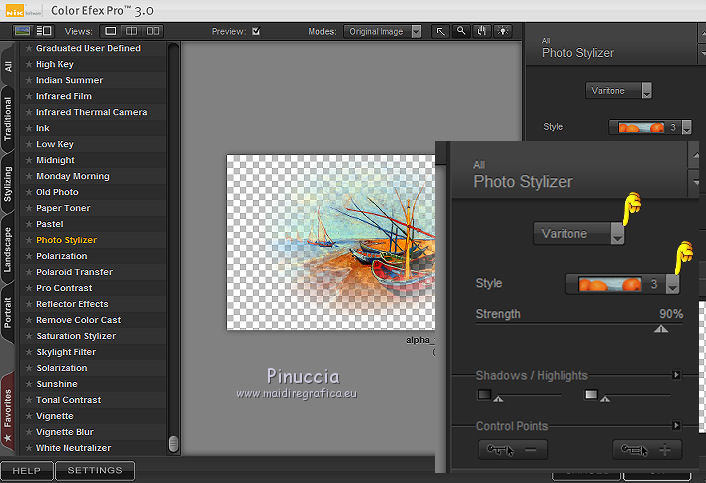Open the Varitone method dropdown

point(579,233)
